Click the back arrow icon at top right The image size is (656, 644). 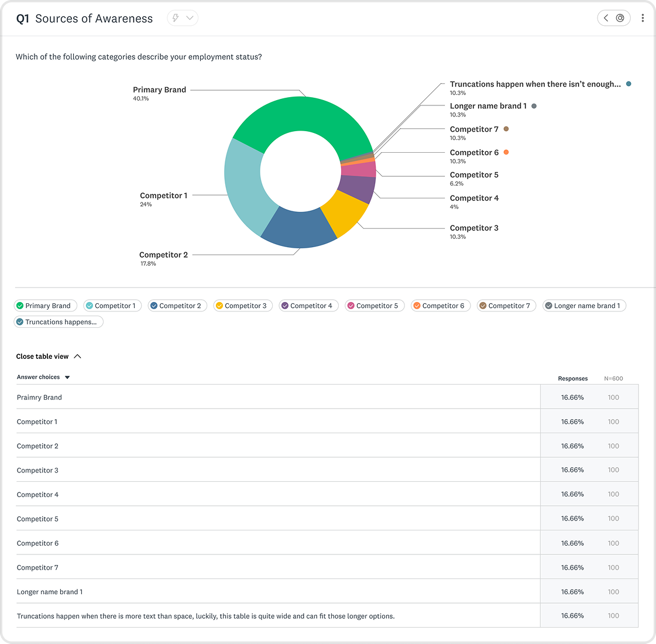(606, 18)
